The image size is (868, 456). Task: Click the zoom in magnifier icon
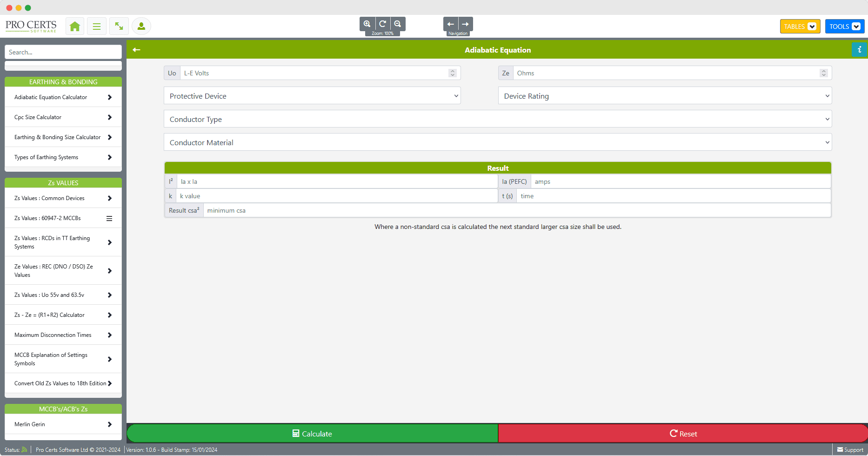[x=367, y=24]
